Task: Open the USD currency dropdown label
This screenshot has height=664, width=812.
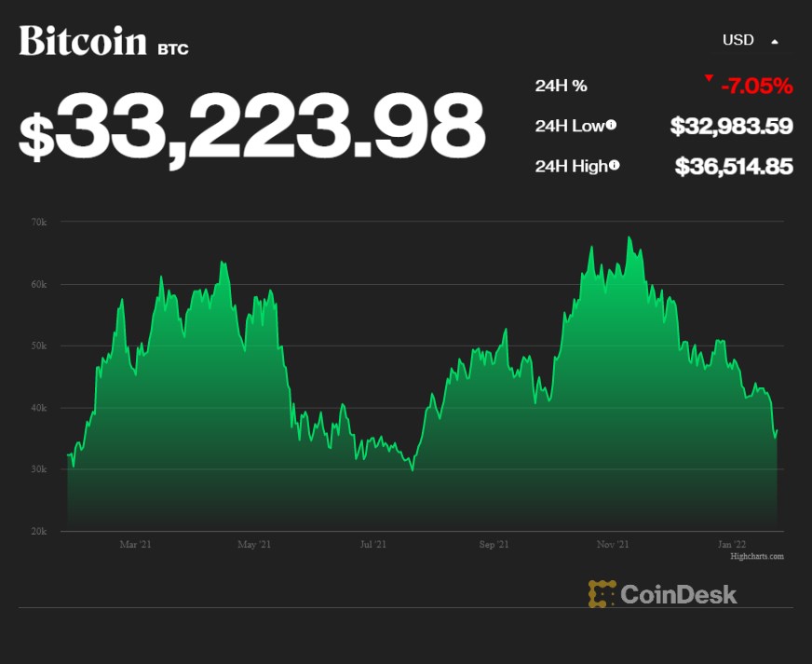Action: pyautogui.click(x=738, y=40)
